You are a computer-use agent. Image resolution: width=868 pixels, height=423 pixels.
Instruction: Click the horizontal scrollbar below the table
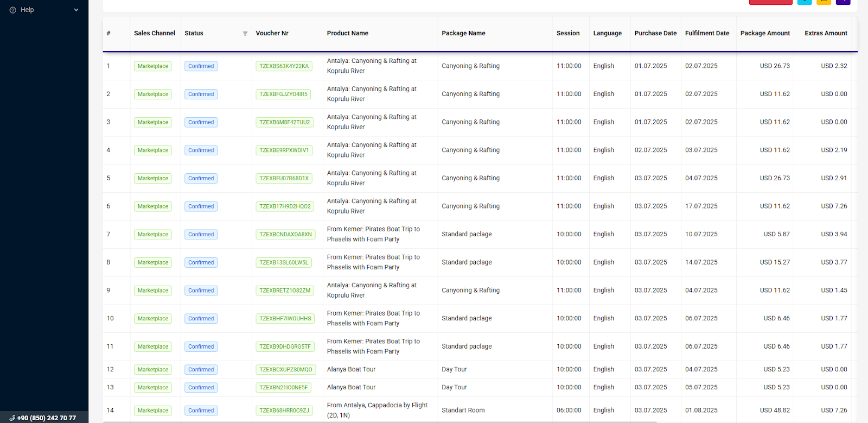380,421
